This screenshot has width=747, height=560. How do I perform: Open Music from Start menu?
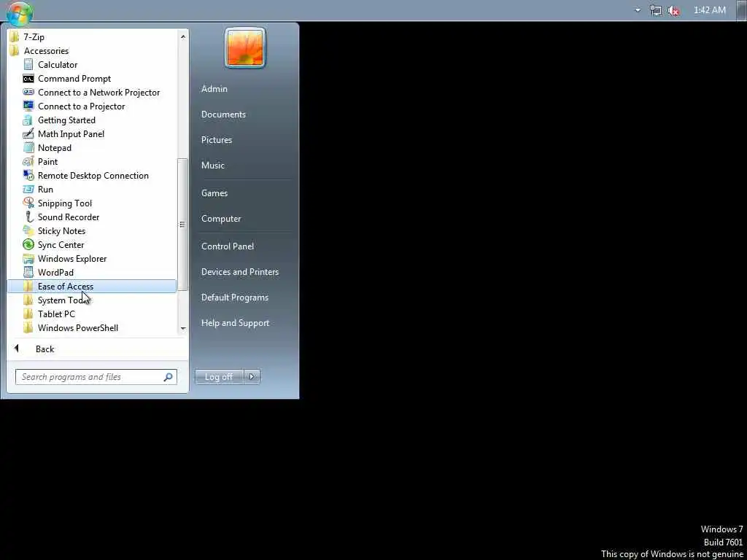213,166
